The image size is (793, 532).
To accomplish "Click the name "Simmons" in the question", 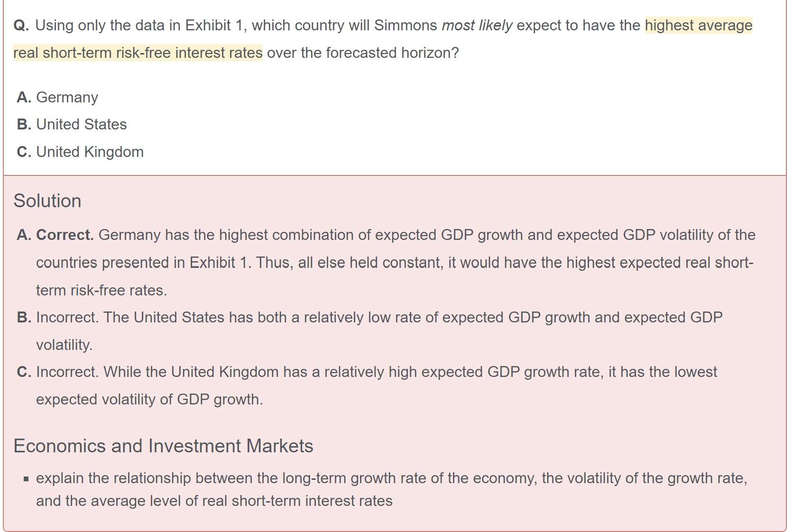I will click(406, 25).
